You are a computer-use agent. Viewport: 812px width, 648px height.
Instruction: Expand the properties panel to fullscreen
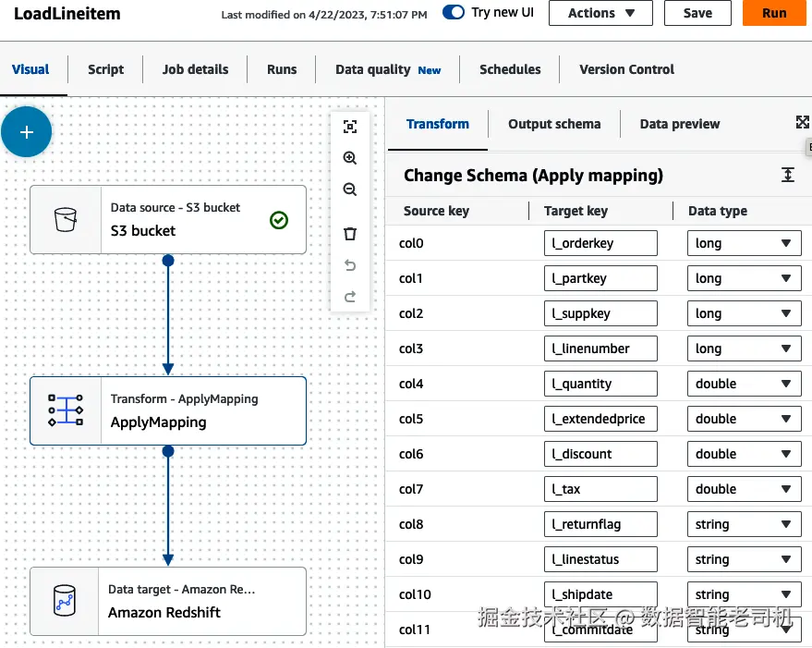point(802,122)
